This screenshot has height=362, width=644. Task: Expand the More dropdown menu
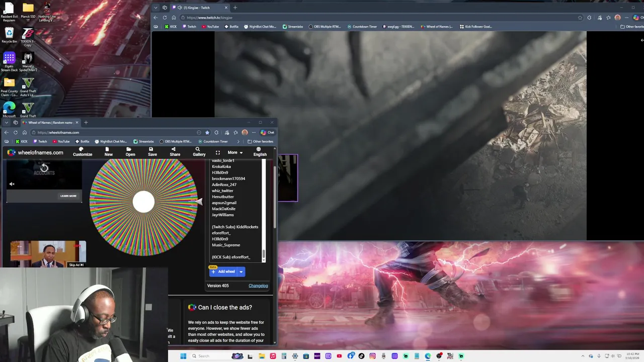click(235, 152)
